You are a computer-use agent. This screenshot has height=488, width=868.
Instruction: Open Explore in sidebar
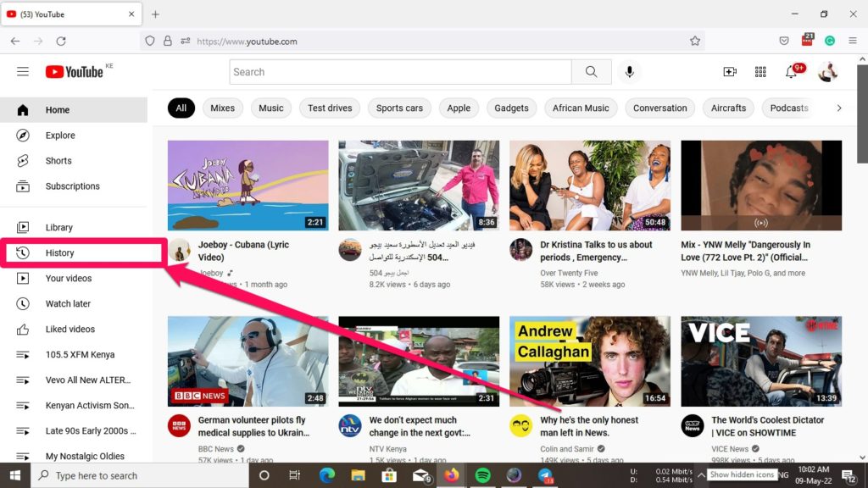(74, 136)
